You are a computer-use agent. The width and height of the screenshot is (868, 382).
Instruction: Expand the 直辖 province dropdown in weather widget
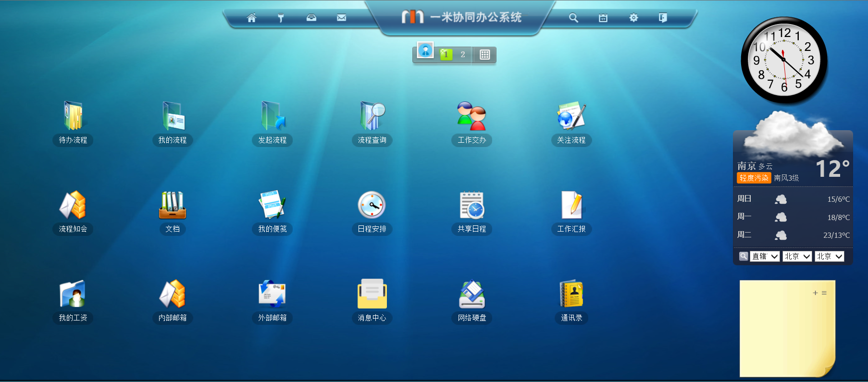pos(765,257)
